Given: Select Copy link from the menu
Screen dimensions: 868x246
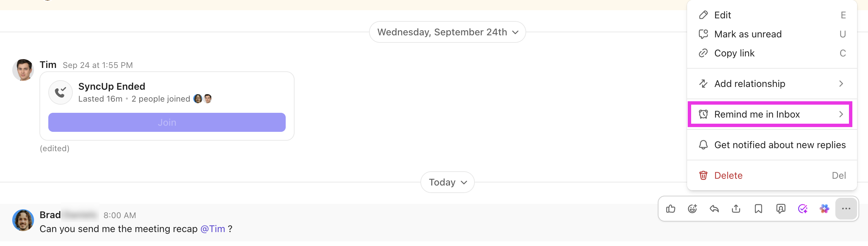Looking at the screenshot, I should point(772,53).
